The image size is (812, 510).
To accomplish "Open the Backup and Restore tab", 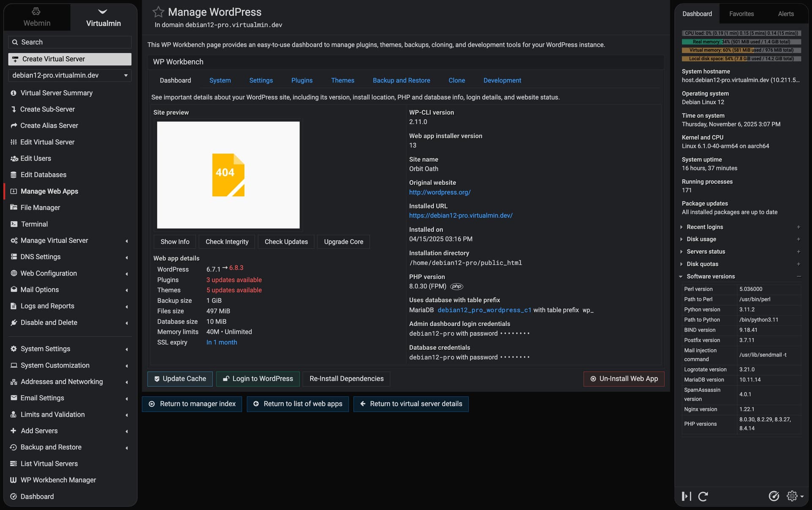I will [401, 80].
